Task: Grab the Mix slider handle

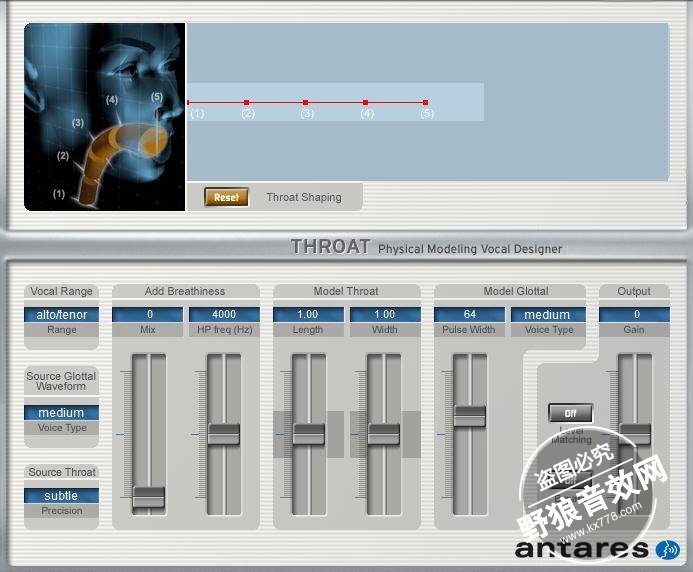Action: click(x=149, y=497)
